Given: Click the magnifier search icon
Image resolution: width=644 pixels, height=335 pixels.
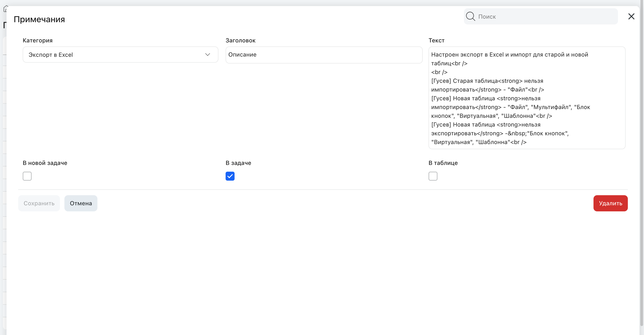Looking at the screenshot, I should point(470,16).
